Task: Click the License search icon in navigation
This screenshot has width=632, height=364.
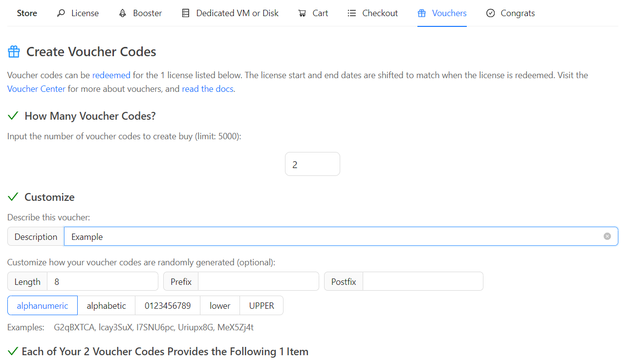Action: (x=61, y=13)
